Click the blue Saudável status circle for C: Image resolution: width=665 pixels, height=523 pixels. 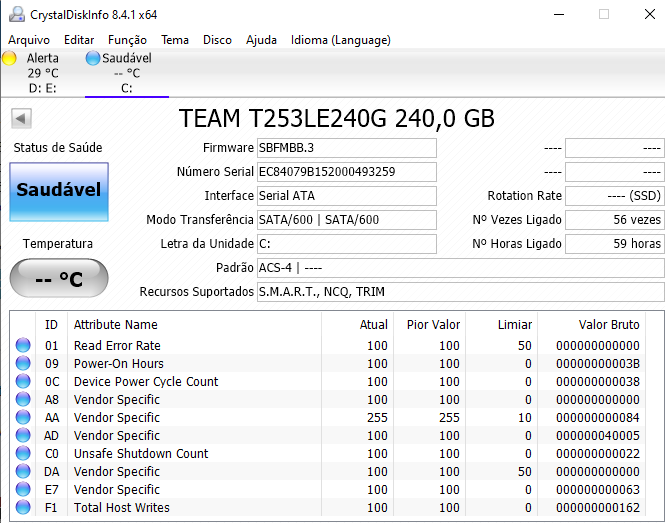pyautogui.click(x=92, y=58)
